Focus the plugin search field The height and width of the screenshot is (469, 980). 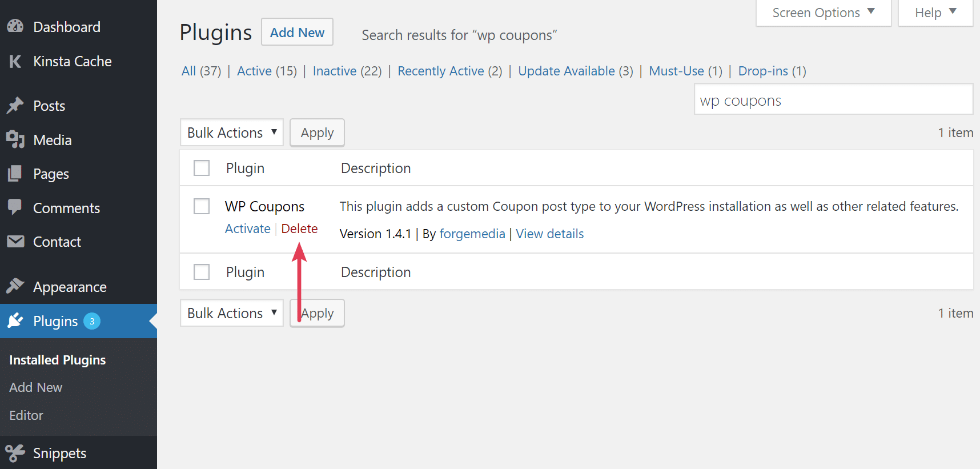coord(833,99)
